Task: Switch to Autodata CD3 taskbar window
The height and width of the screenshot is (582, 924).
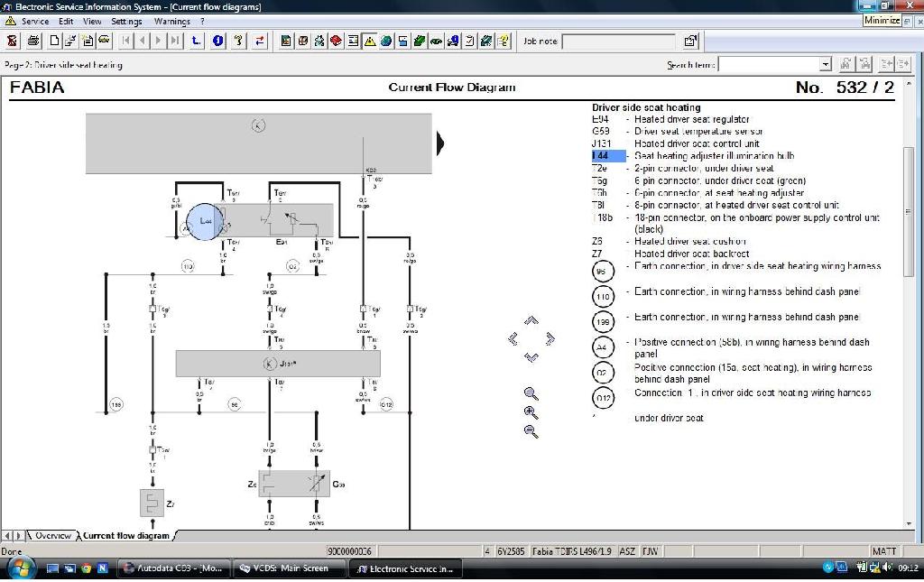Action: pos(173,568)
